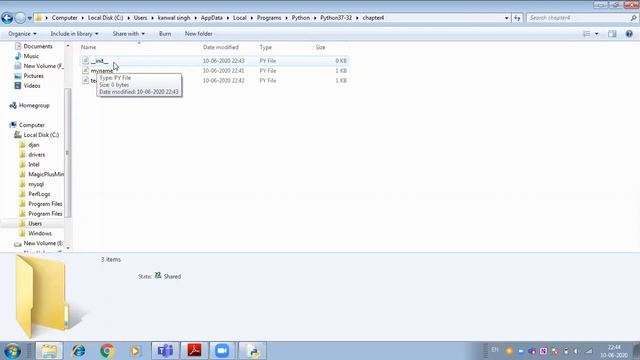This screenshot has height=360, width=640.
Task: Launch Google Chrome from taskbar
Action: [107, 351]
